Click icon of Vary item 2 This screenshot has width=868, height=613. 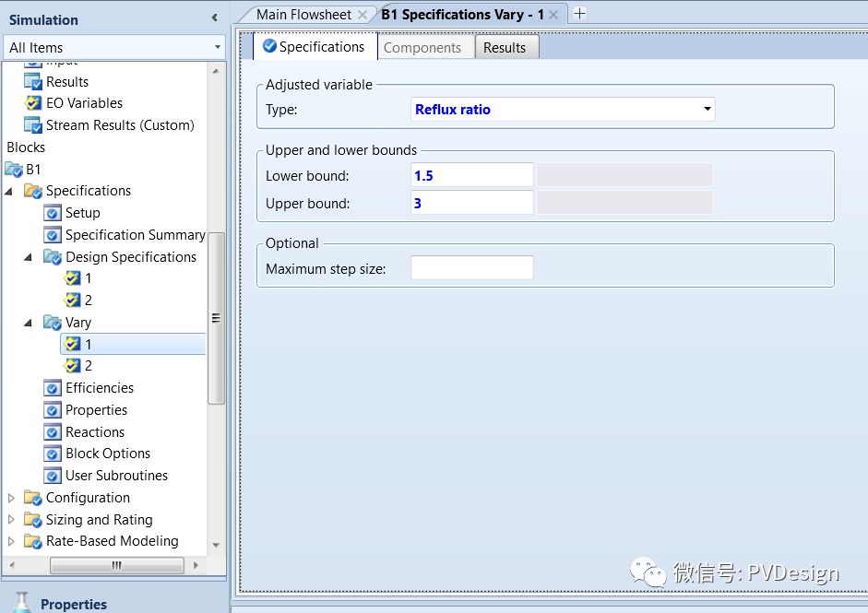(72, 366)
